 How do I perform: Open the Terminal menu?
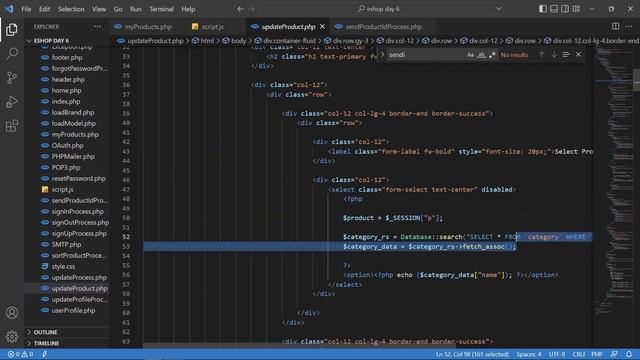pos(161,9)
